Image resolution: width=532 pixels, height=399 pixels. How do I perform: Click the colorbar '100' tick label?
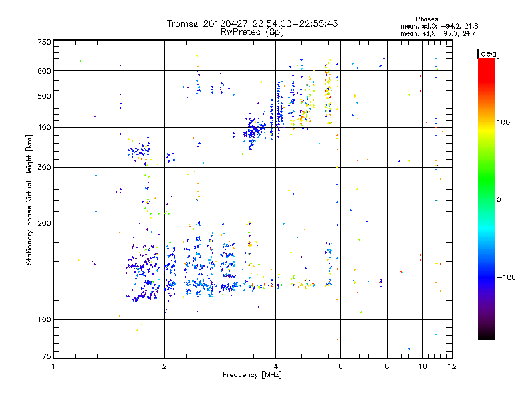(503, 122)
